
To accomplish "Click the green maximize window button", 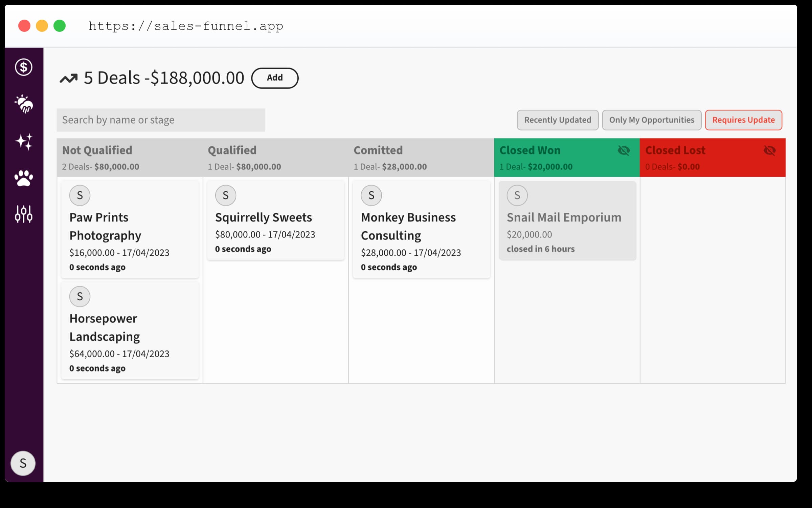I will coord(60,26).
